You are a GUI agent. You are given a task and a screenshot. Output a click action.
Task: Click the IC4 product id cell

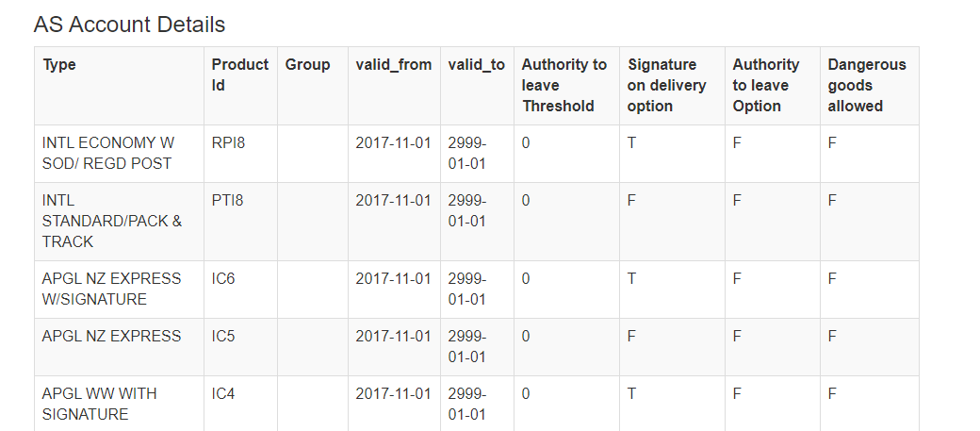(x=223, y=394)
